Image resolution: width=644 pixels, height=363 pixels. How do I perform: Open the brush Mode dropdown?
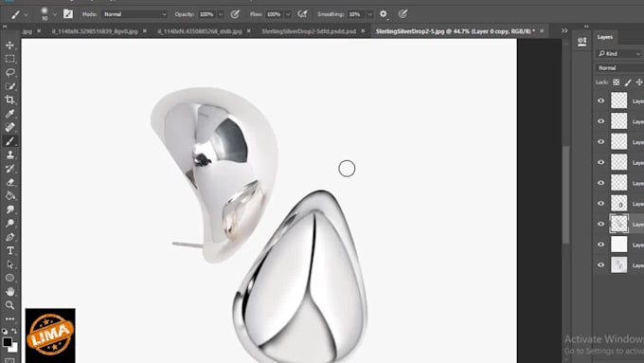pos(134,14)
